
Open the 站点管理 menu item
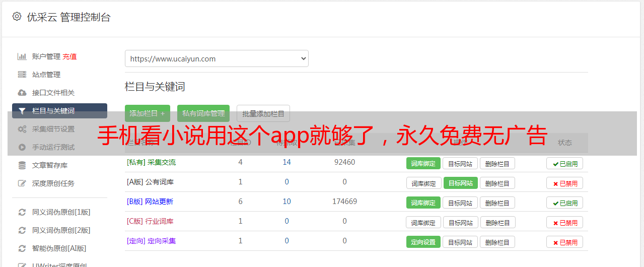click(x=46, y=75)
